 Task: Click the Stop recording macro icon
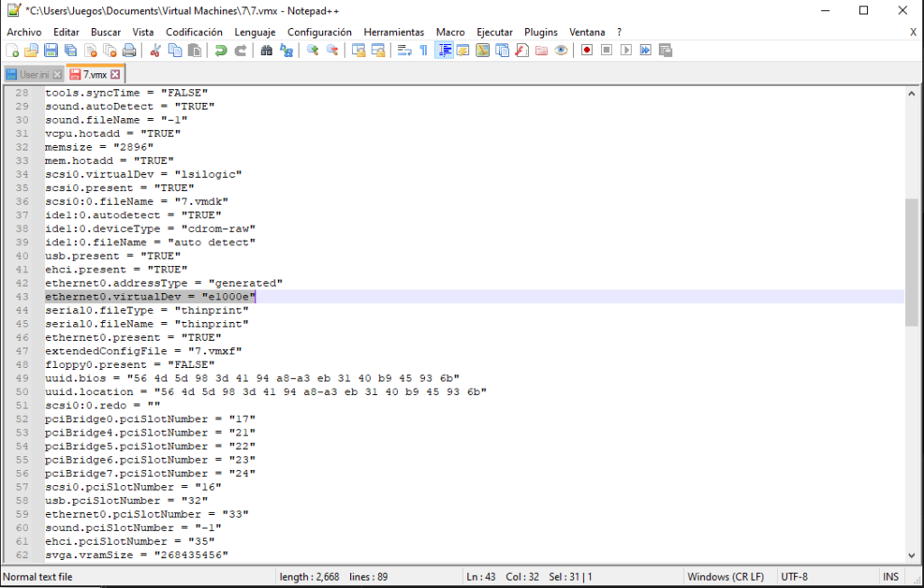(x=606, y=51)
